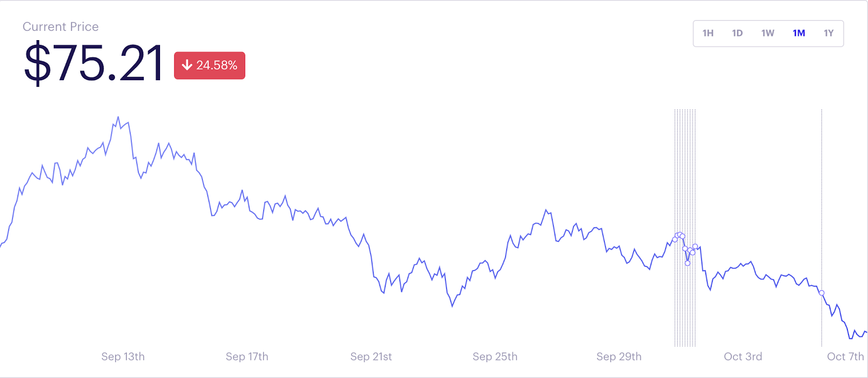Click the Sep 13th axis label
Viewport: 868px width, 378px height.
(x=123, y=356)
